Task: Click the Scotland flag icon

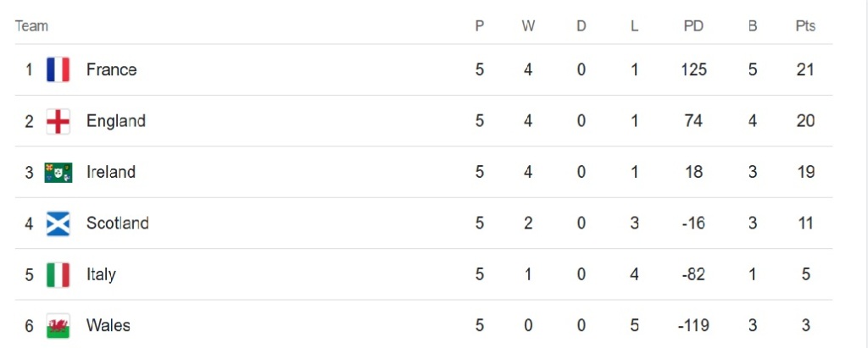Action: (58, 224)
